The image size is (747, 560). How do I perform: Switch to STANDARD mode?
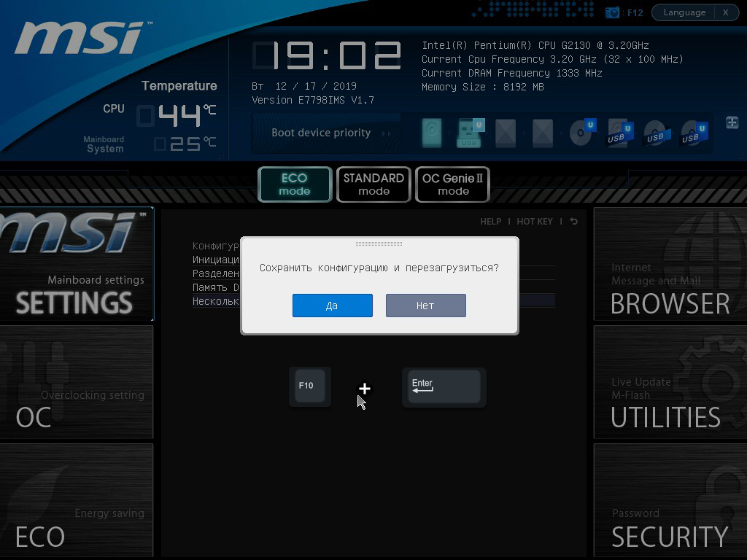373,184
